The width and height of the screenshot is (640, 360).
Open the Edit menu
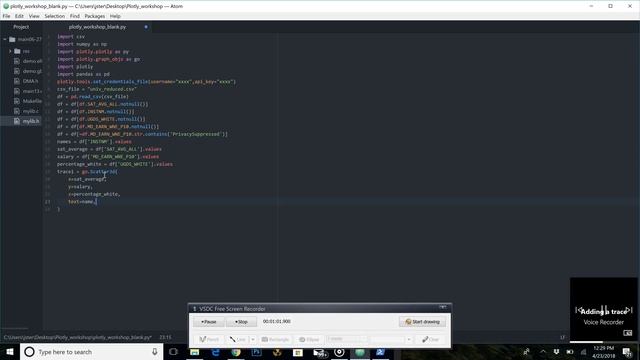19,16
